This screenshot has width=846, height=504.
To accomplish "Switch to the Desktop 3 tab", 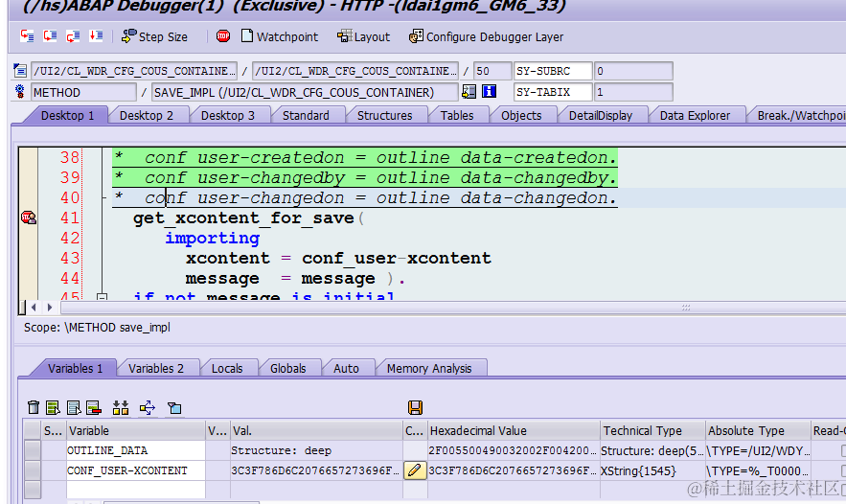I will [228, 116].
